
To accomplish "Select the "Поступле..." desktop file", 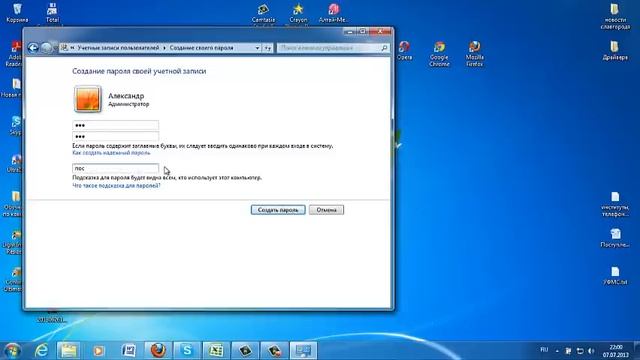I will coord(615,238).
